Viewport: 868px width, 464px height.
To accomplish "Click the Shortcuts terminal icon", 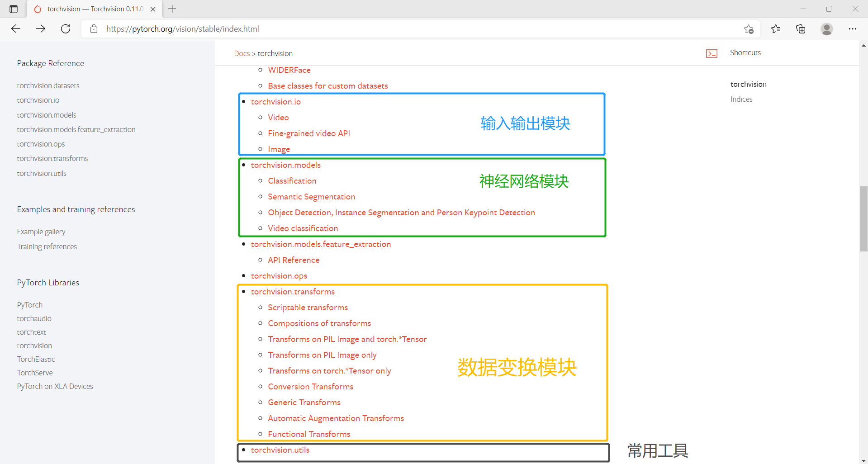I will [711, 53].
